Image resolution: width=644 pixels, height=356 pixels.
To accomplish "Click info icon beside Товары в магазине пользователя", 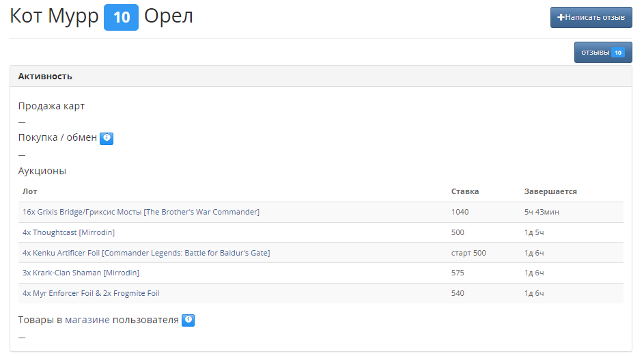I will (188, 320).
